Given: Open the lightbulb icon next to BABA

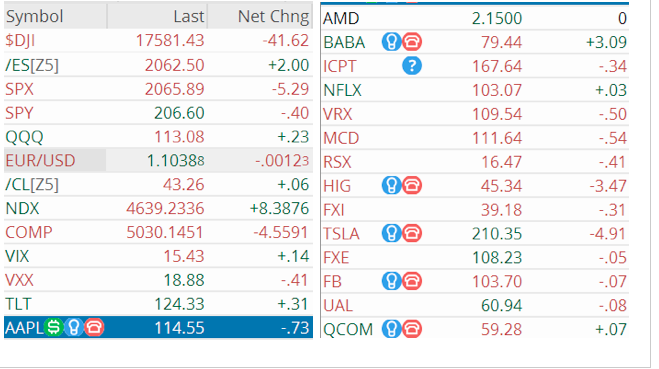Looking at the screenshot, I should tap(391, 42).
